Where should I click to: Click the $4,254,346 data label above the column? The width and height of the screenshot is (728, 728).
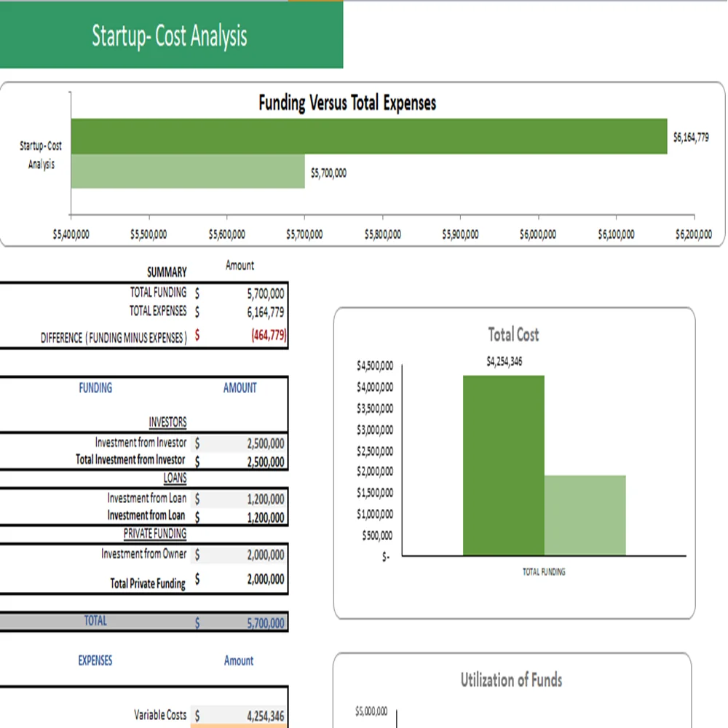[503, 359]
